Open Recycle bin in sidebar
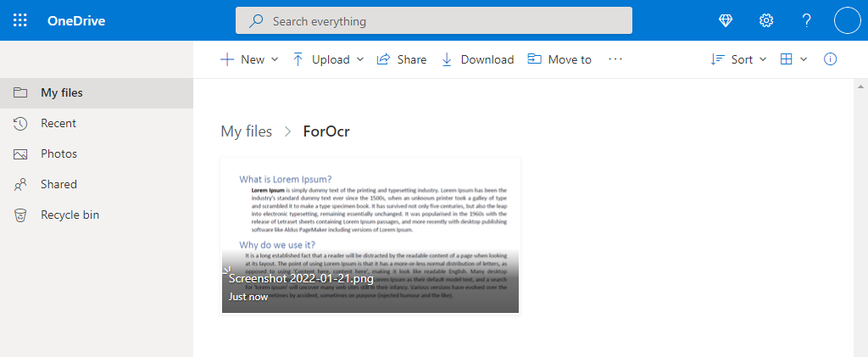Viewport: 868px width, 357px height. click(x=97, y=215)
